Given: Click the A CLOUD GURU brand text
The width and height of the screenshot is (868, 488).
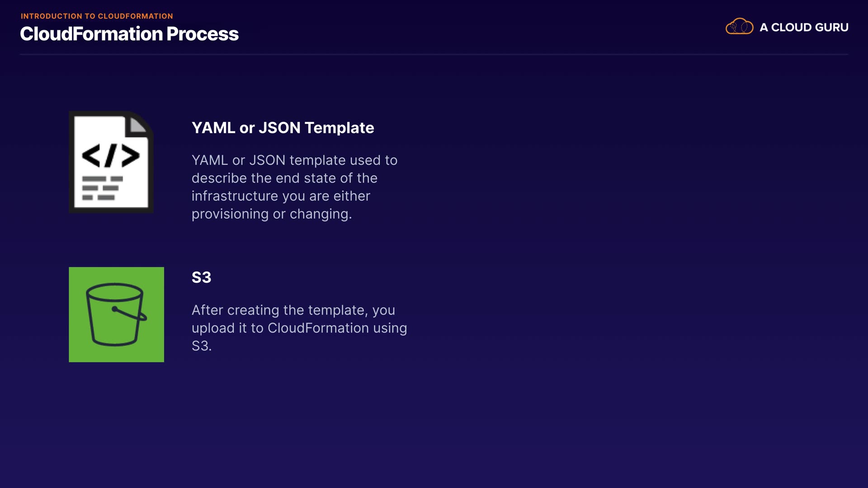Looking at the screenshot, I should point(804,28).
